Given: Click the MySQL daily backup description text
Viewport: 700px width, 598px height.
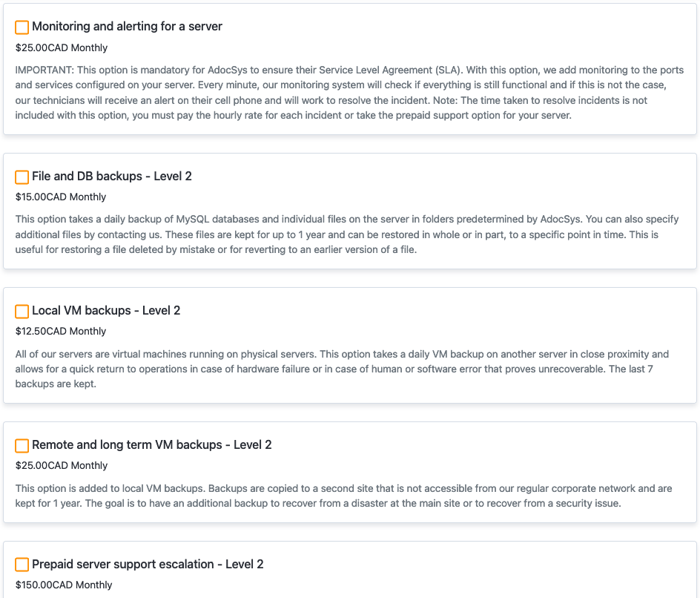Looking at the screenshot, I should point(349,234).
